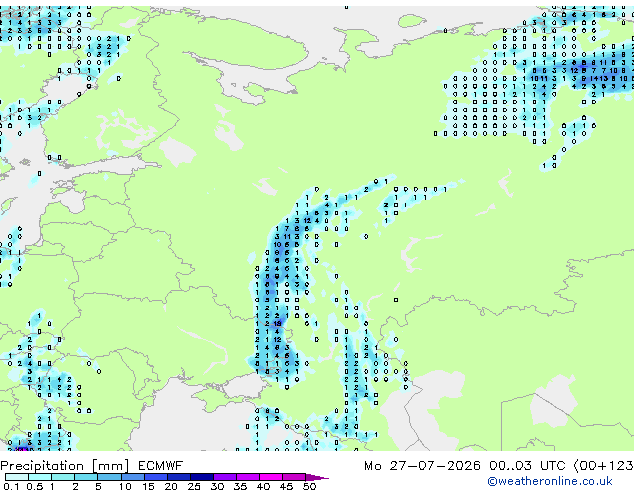The height and width of the screenshot is (490, 634).
Task: Click the legend value label '45'
Action: [286, 486]
